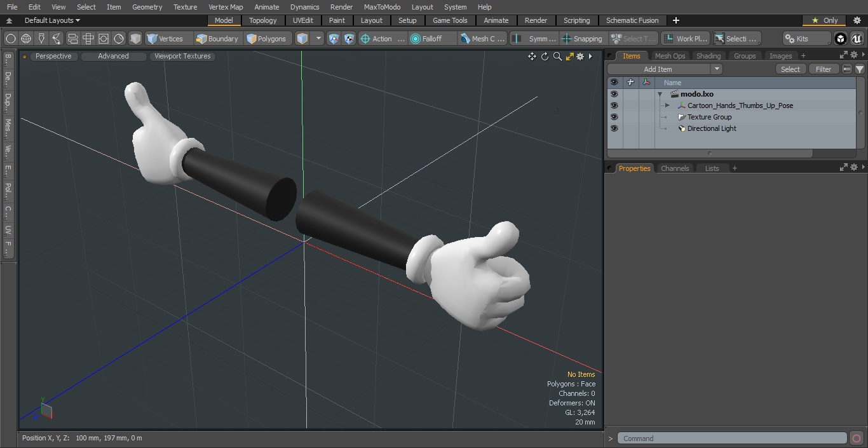Toggle visibility of Directional Light
The width and height of the screenshot is (868, 448).
click(614, 128)
